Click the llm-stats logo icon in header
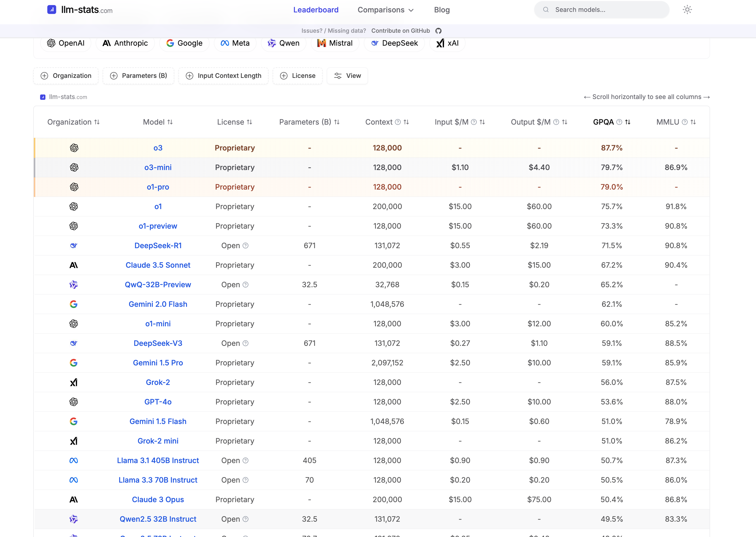 [x=51, y=10]
